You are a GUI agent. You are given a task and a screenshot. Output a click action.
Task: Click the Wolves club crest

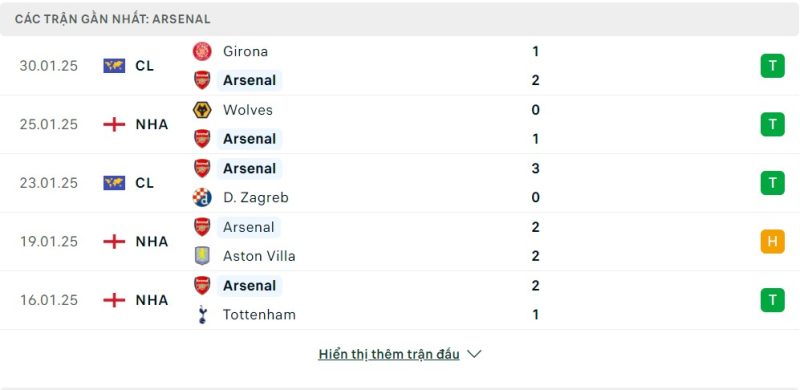point(202,110)
